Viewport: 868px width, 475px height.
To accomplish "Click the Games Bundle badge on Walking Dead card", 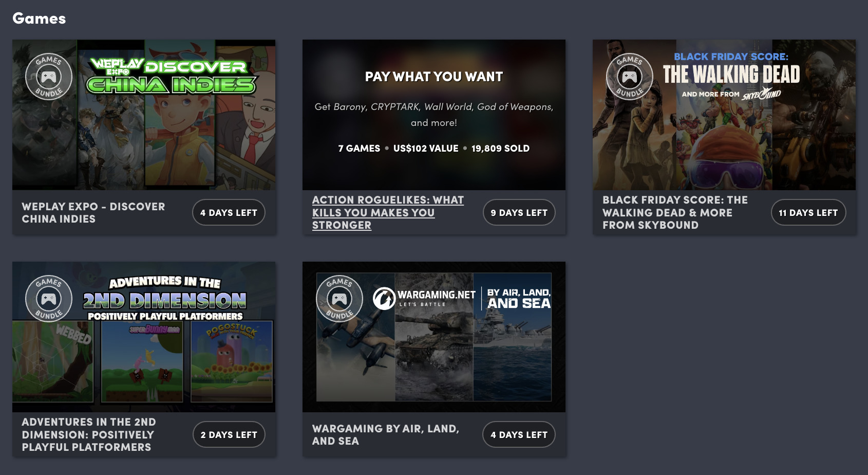I will click(629, 77).
